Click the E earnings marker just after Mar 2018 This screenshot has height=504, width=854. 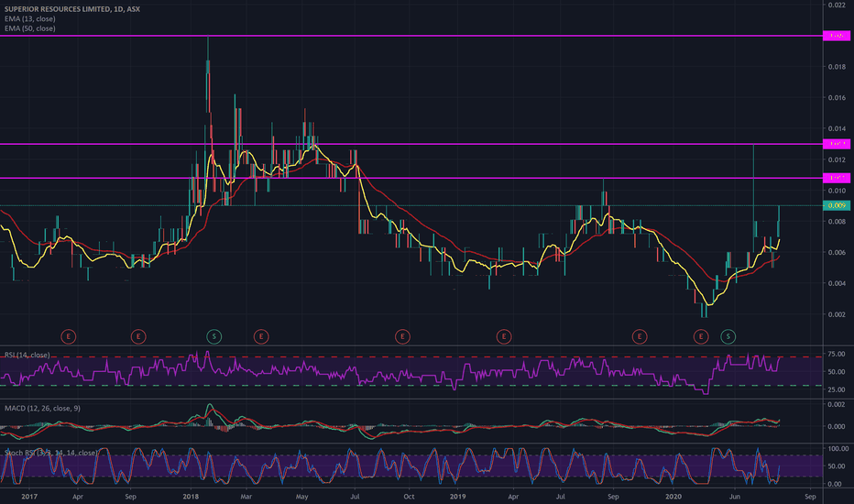pos(261,336)
